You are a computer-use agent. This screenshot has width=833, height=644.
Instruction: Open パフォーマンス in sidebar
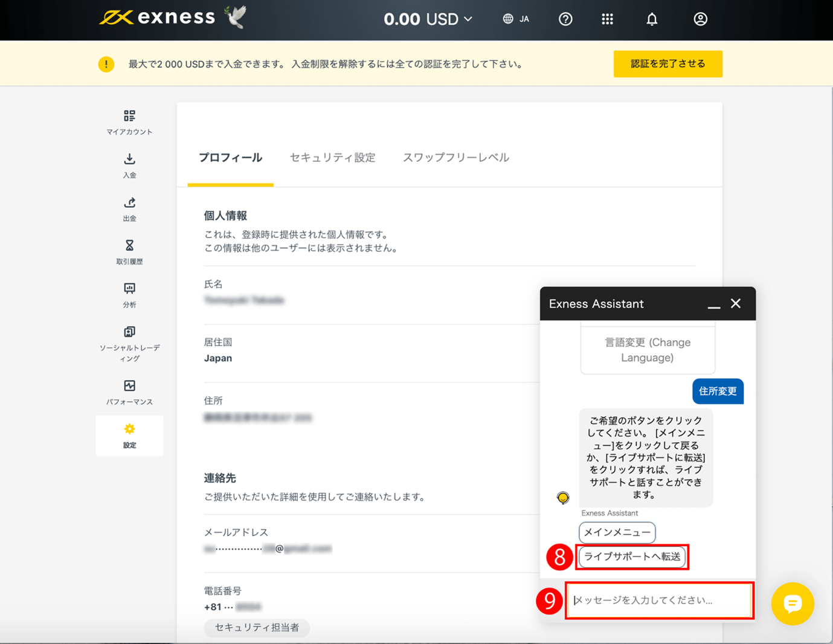point(129,393)
